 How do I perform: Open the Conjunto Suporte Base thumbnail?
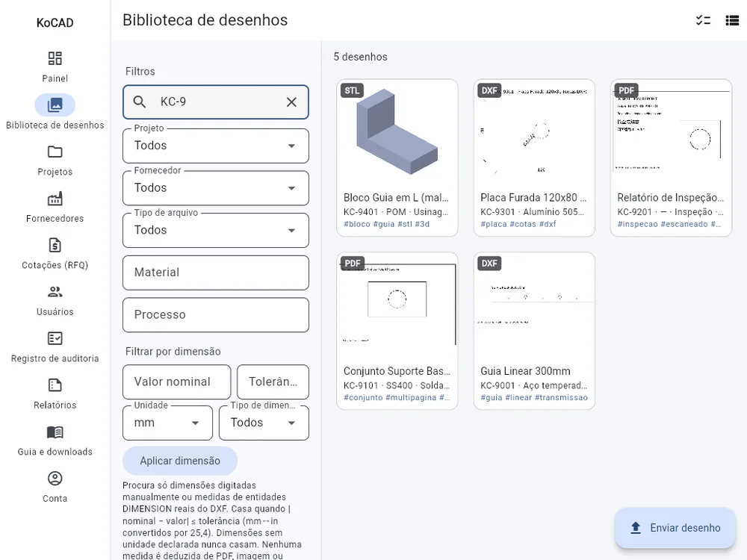click(397, 305)
